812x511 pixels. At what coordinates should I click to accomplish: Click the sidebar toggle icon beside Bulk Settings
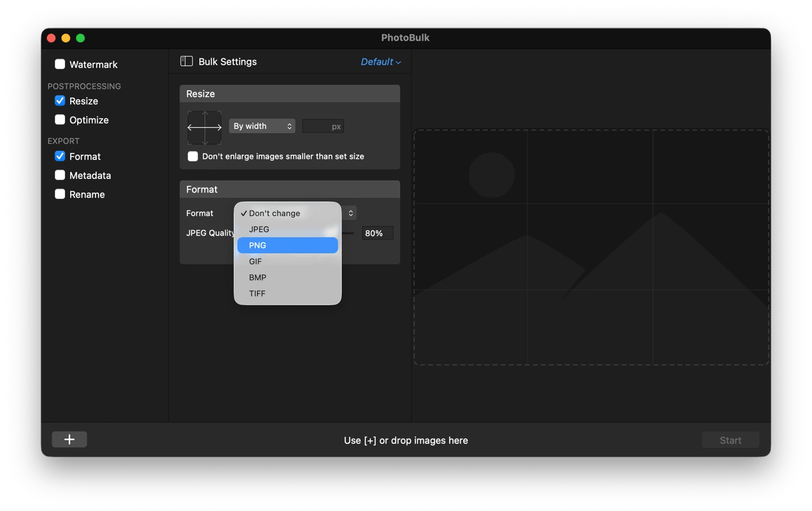click(187, 61)
